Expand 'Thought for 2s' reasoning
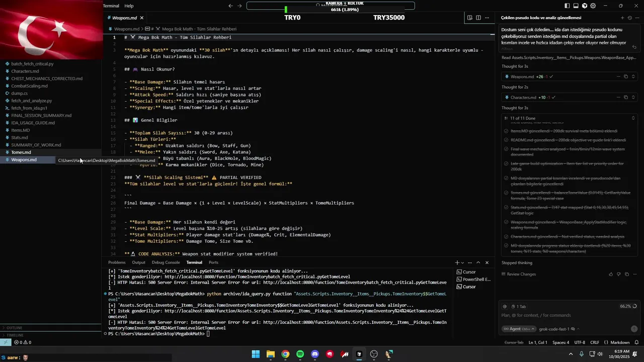This screenshot has width=644, height=362. click(515, 87)
